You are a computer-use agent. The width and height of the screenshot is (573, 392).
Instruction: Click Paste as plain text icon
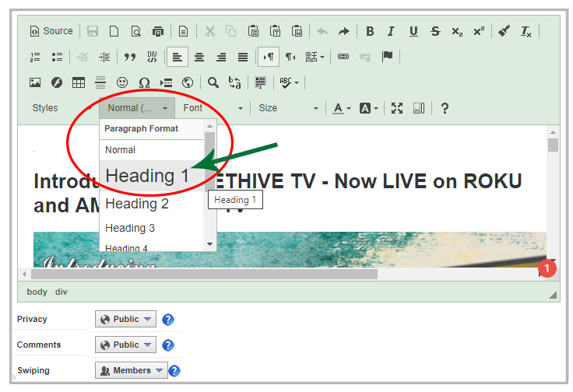[275, 31]
